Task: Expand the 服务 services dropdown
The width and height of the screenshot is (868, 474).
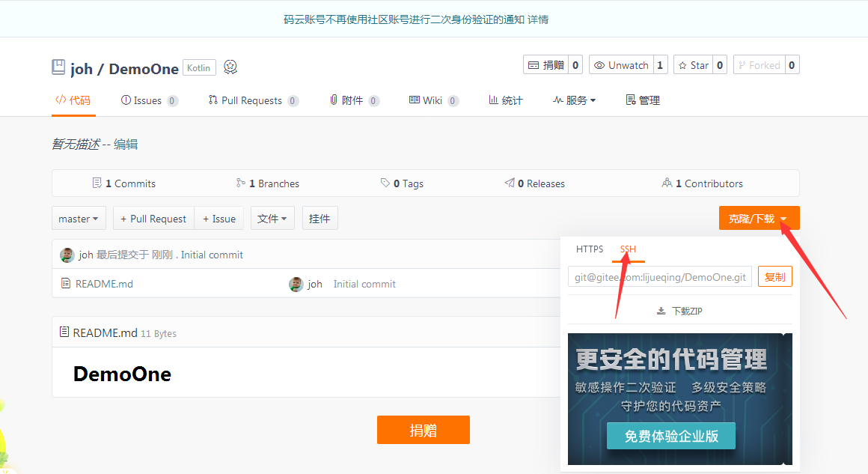Action: coord(574,100)
